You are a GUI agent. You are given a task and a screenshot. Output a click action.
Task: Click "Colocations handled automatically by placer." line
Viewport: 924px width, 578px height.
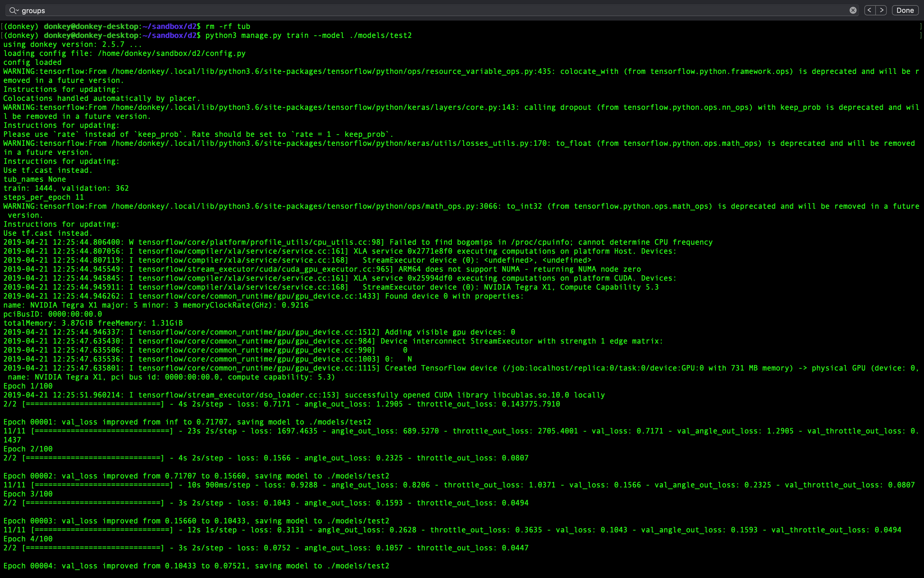tap(102, 98)
